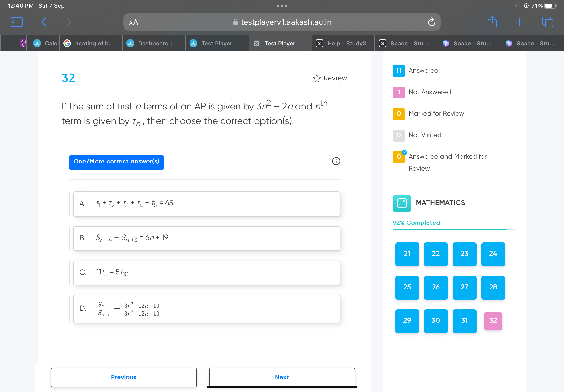Jump to question 26

pos(436,287)
